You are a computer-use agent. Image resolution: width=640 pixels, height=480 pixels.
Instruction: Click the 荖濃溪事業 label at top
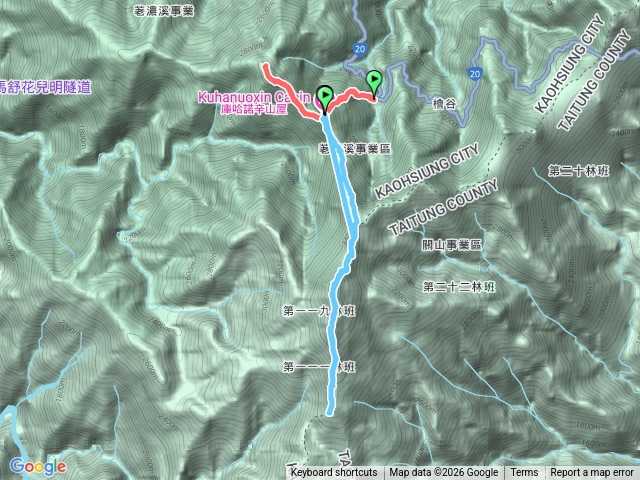[x=164, y=11]
